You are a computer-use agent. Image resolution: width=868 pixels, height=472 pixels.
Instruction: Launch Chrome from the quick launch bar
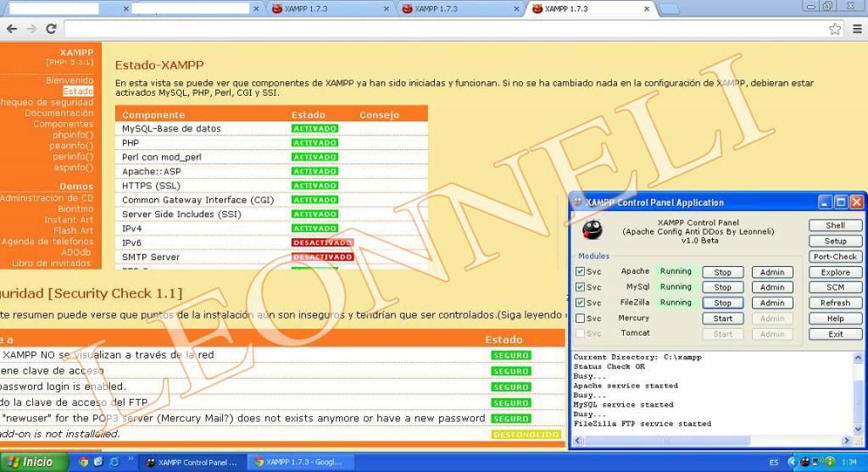tap(84, 463)
